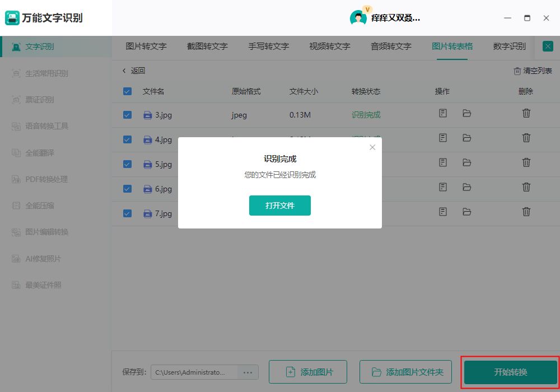The height and width of the screenshot is (392, 560).
Task: Uncheck the 7.jpg checkbox
Action: click(127, 213)
